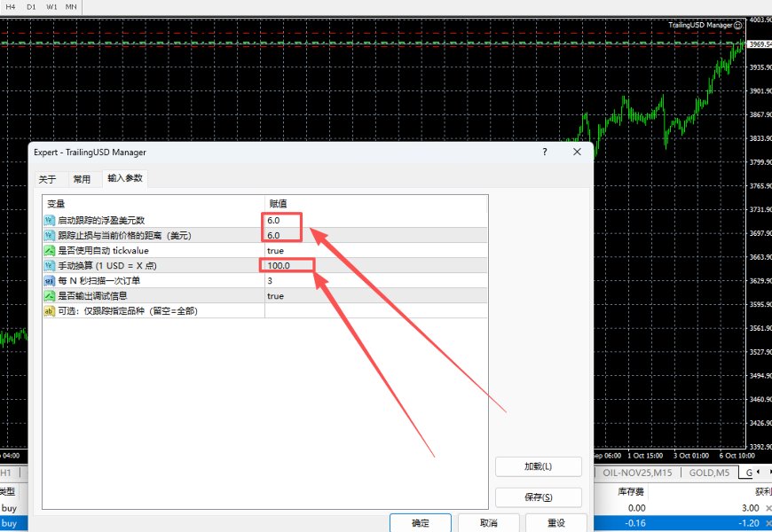Click the dialog help question mark
The height and width of the screenshot is (532, 772).
tap(545, 153)
